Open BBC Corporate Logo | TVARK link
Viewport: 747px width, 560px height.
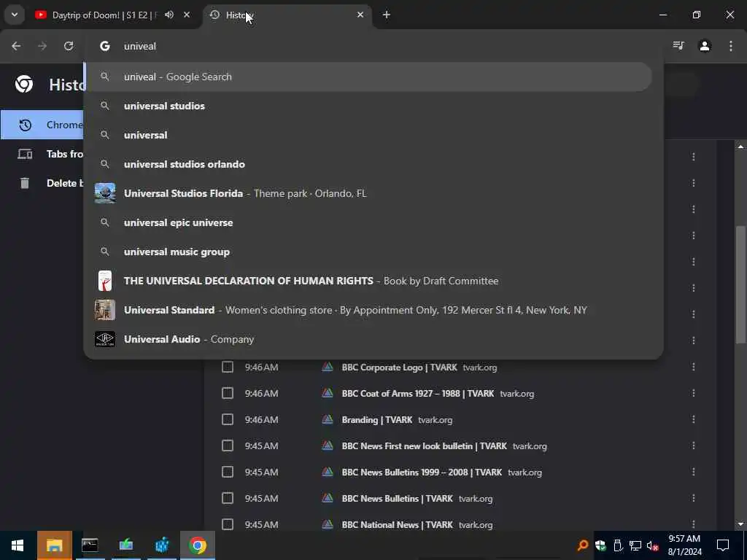click(x=399, y=367)
